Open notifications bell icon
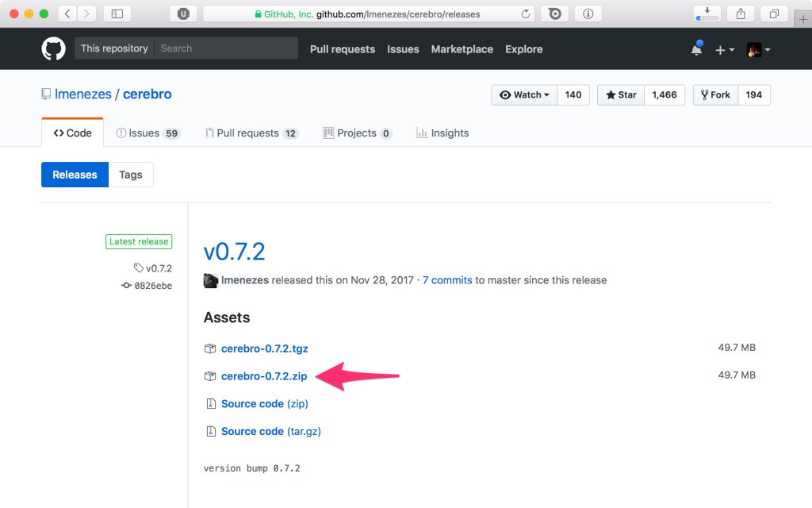Image resolution: width=812 pixels, height=508 pixels. tap(696, 48)
